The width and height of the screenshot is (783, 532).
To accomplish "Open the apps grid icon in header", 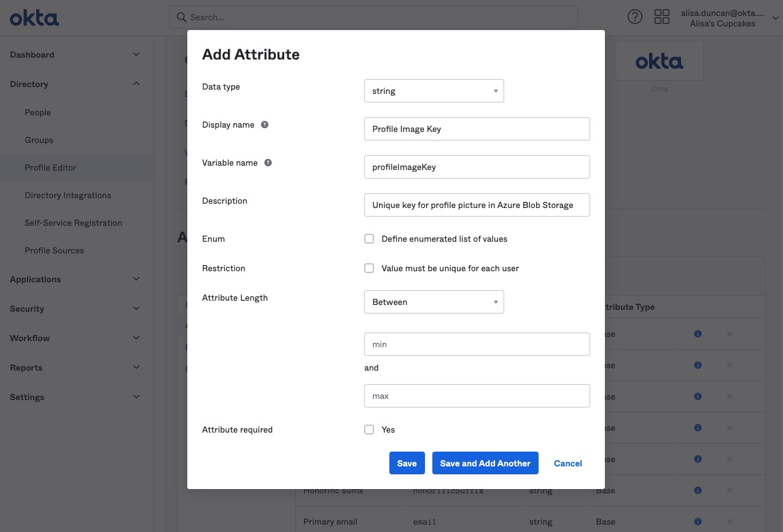I will [x=661, y=17].
